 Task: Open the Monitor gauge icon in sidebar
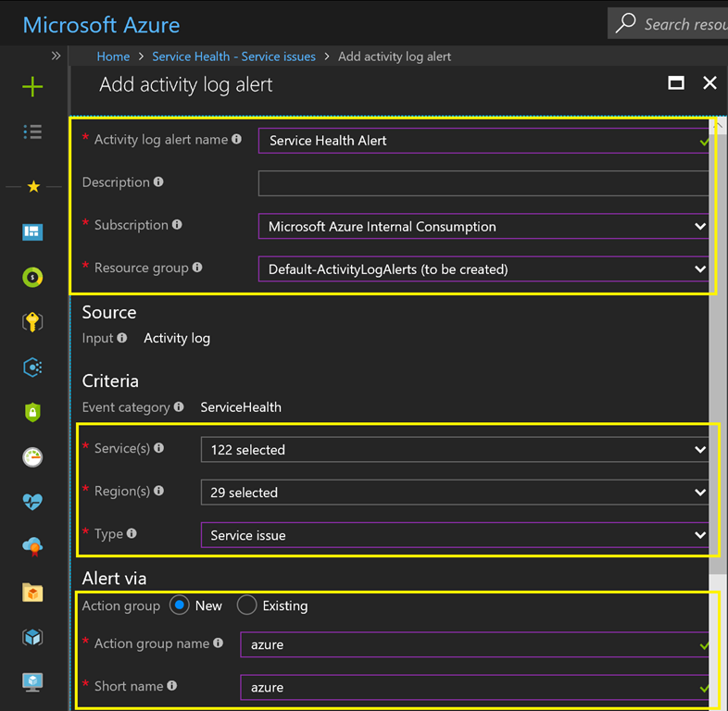[32, 457]
